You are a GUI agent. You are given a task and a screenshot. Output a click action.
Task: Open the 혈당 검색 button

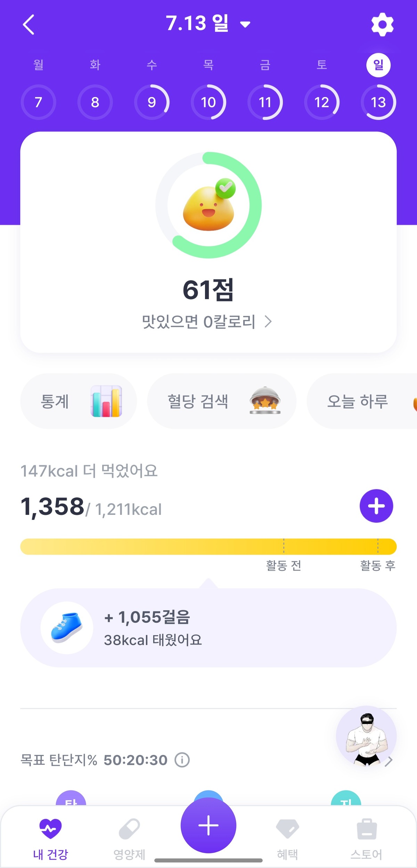(x=222, y=401)
